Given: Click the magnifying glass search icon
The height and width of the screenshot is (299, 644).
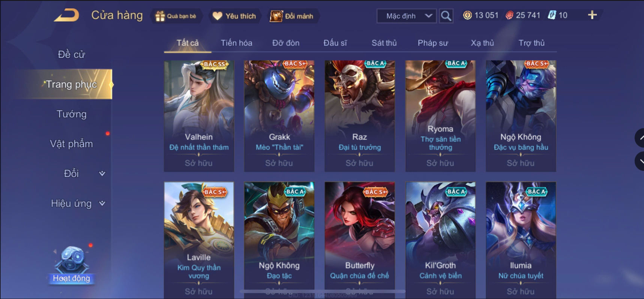Looking at the screenshot, I should 446,16.
